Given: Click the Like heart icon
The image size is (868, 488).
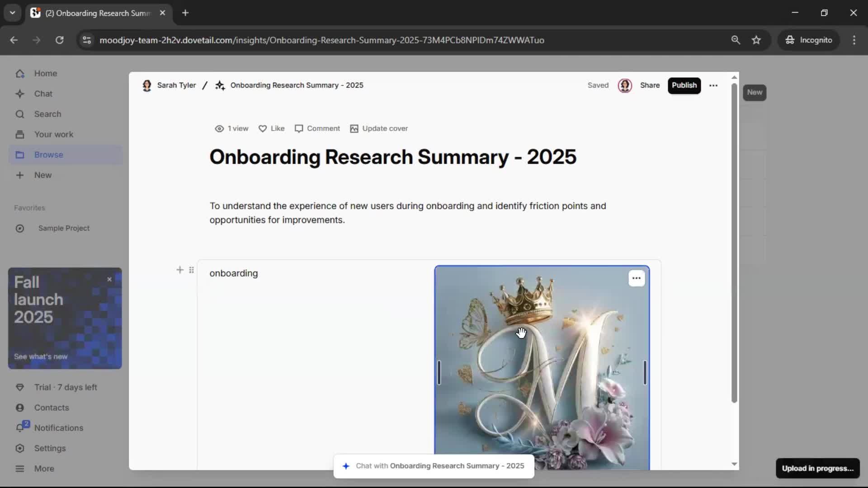Looking at the screenshot, I should point(263,129).
